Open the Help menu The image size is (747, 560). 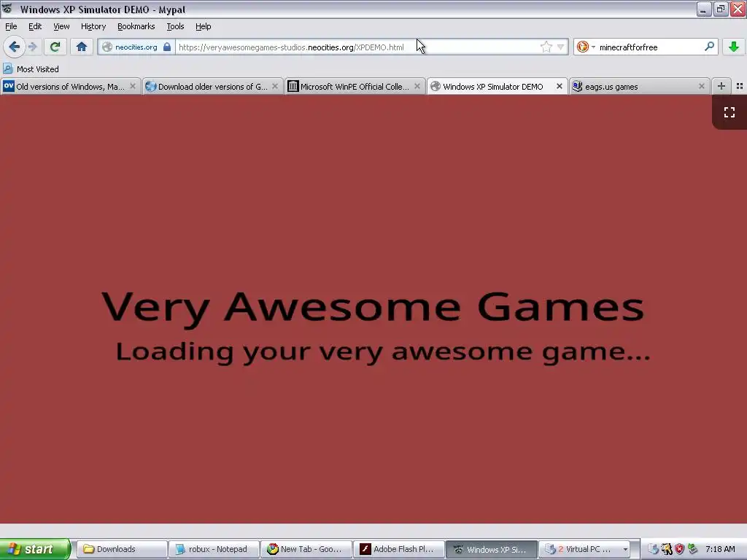pyautogui.click(x=203, y=26)
